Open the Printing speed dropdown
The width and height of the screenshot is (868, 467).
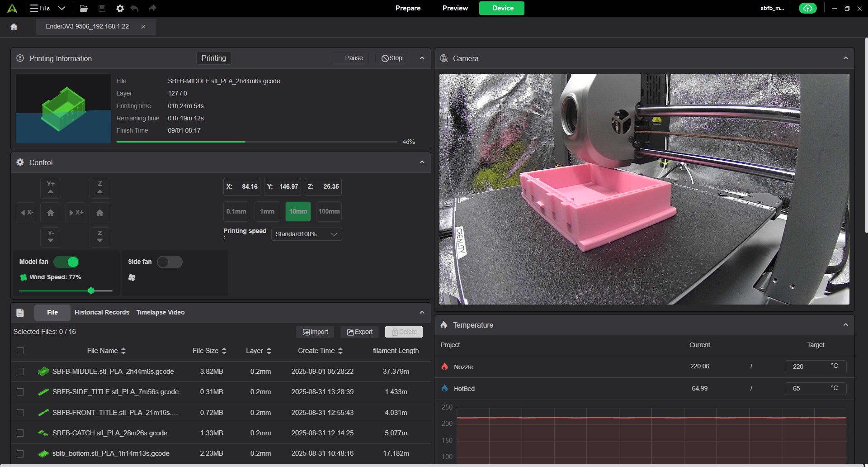point(307,234)
